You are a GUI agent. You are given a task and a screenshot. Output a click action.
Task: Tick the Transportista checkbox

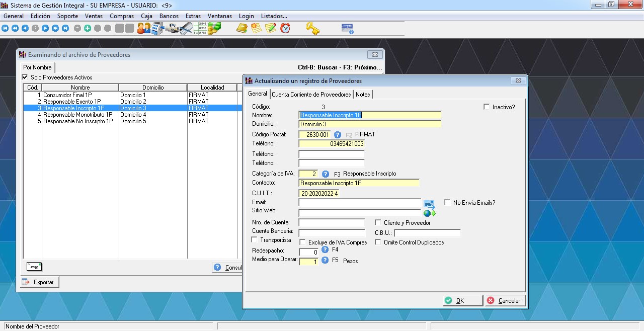point(254,240)
